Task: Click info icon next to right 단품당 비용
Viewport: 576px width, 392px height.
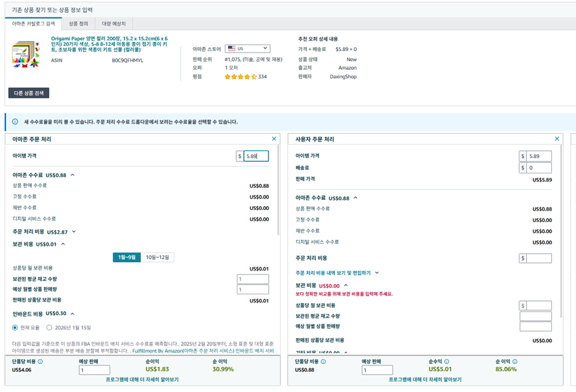Action: (x=323, y=361)
